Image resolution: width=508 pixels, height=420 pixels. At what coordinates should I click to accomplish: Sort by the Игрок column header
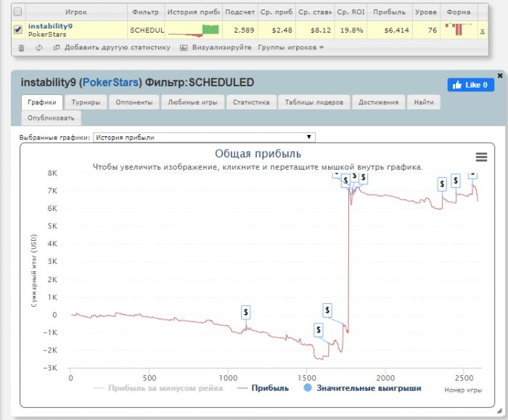tap(76, 12)
